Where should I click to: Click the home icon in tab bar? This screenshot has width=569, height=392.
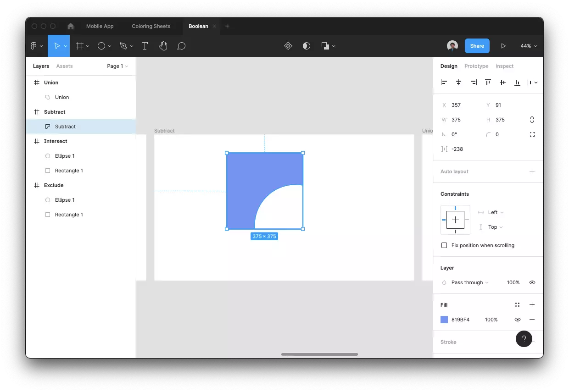(71, 26)
